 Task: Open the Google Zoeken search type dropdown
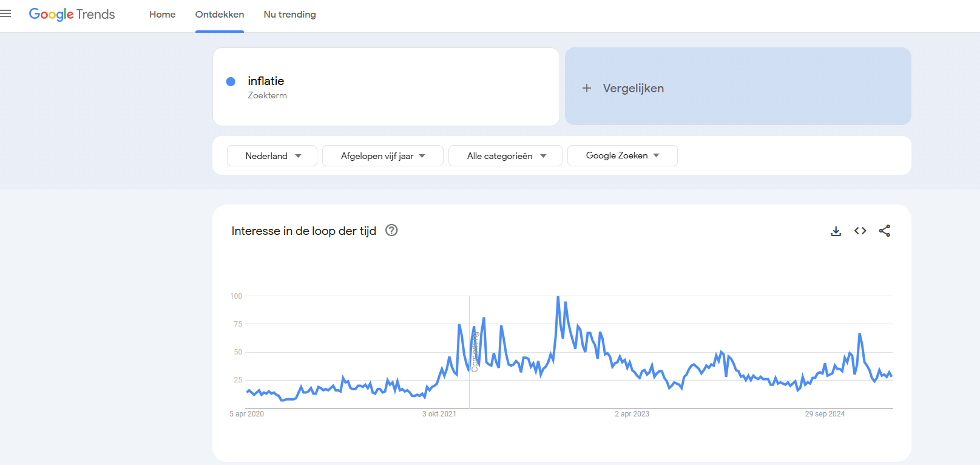(622, 155)
